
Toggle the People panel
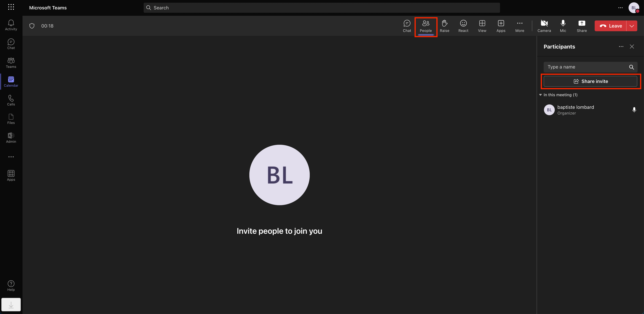tap(426, 26)
